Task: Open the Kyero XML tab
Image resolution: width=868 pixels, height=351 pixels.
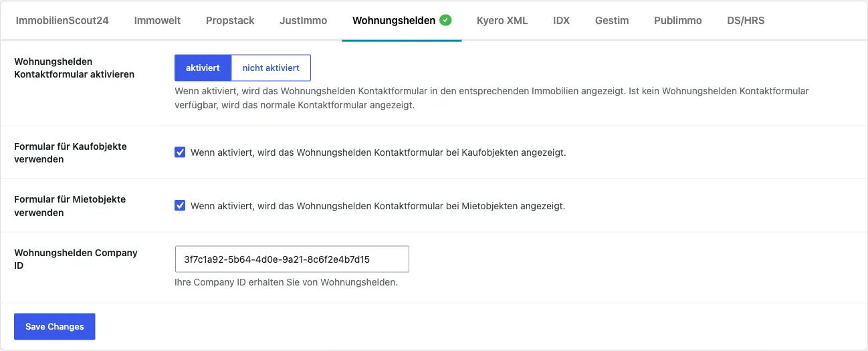Action: (x=502, y=21)
